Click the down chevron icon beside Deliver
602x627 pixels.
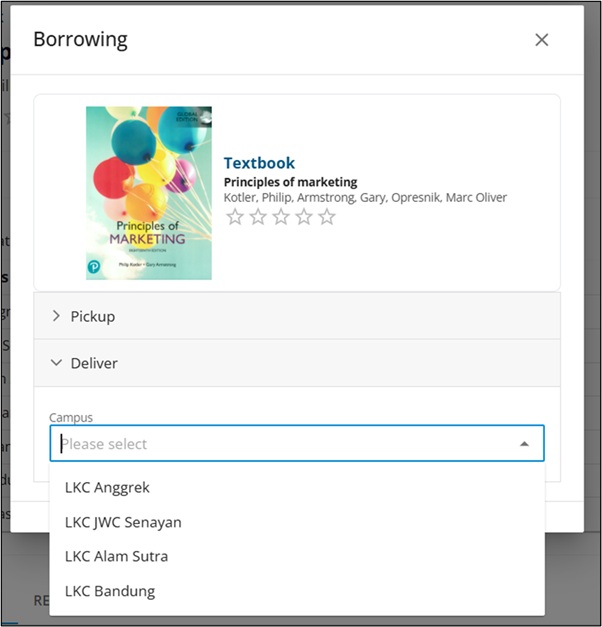point(56,363)
